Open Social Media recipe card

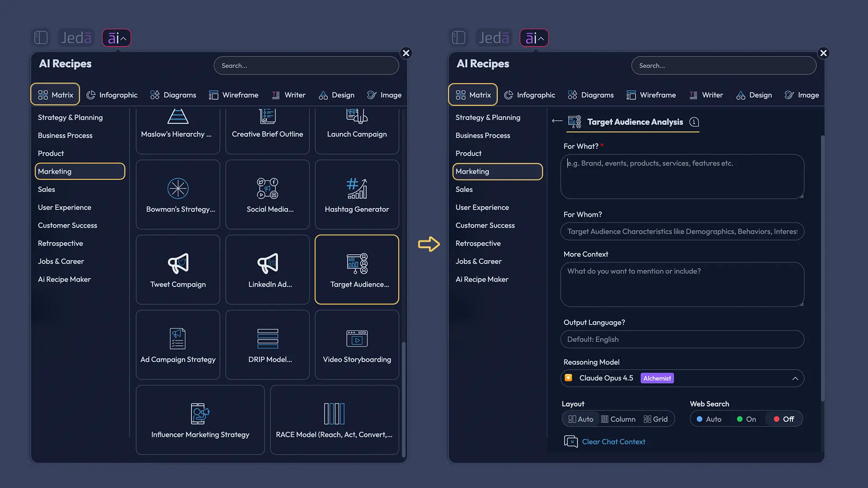267,194
